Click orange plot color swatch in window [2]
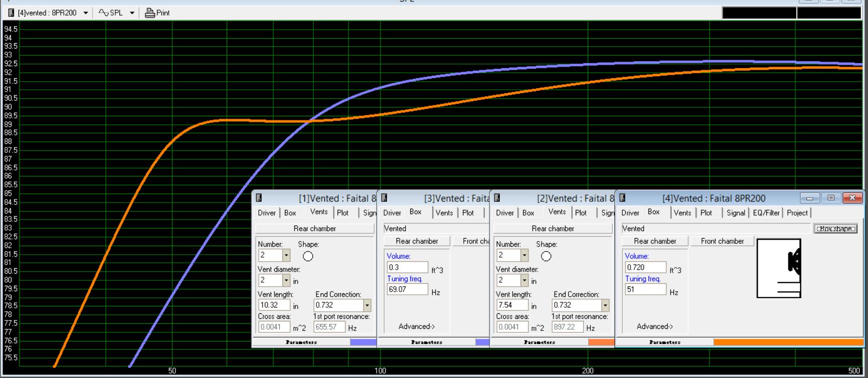Image resolution: width=868 pixels, height=378 pixels. [601, 342]
